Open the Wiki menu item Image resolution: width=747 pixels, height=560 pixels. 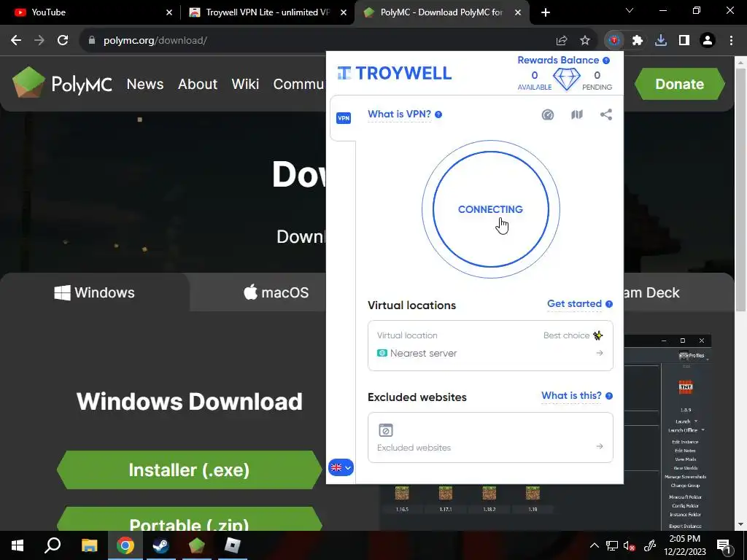(x=245, y=84)
